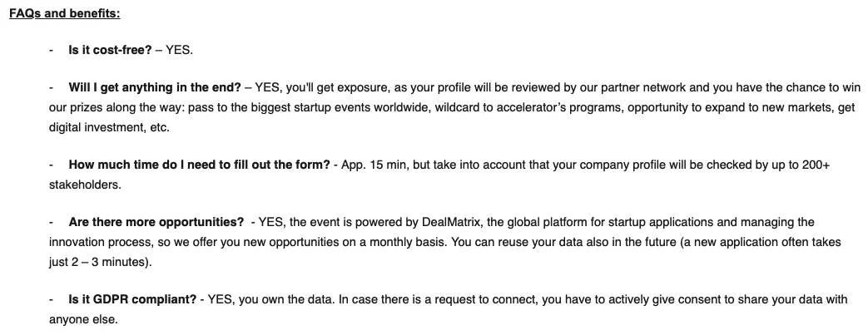Click the "Is it GDPR compliant?" question

tap(132, 299)
